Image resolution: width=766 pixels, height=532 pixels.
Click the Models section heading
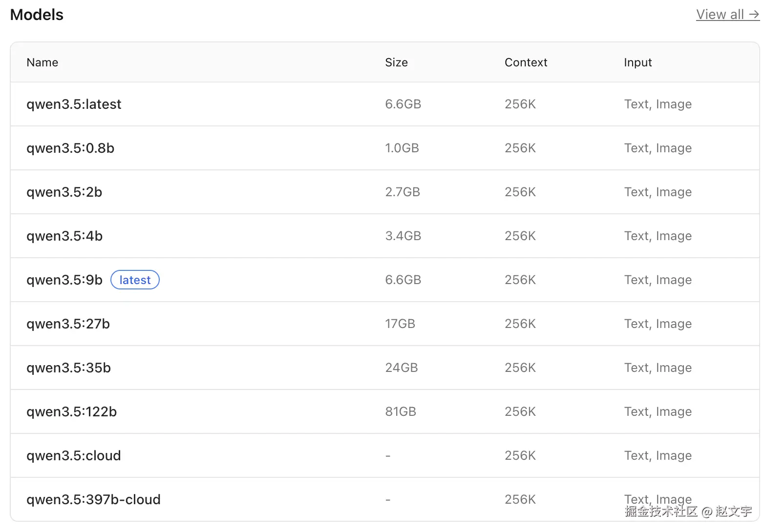tap(37, 15)
